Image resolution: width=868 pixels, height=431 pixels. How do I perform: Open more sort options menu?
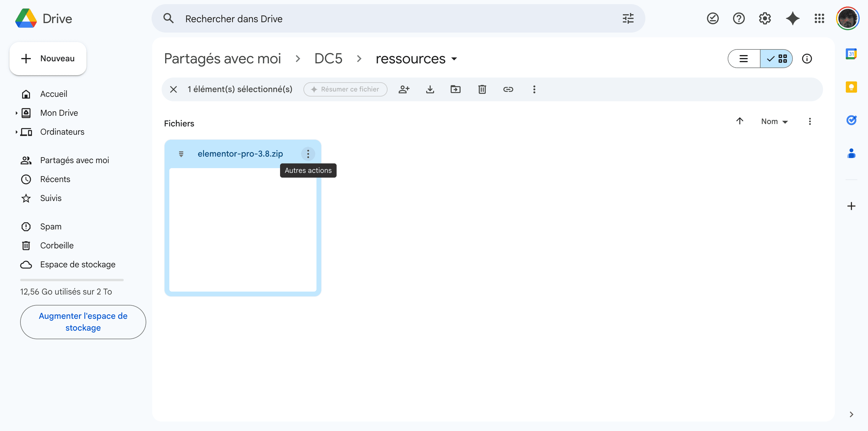810,121
